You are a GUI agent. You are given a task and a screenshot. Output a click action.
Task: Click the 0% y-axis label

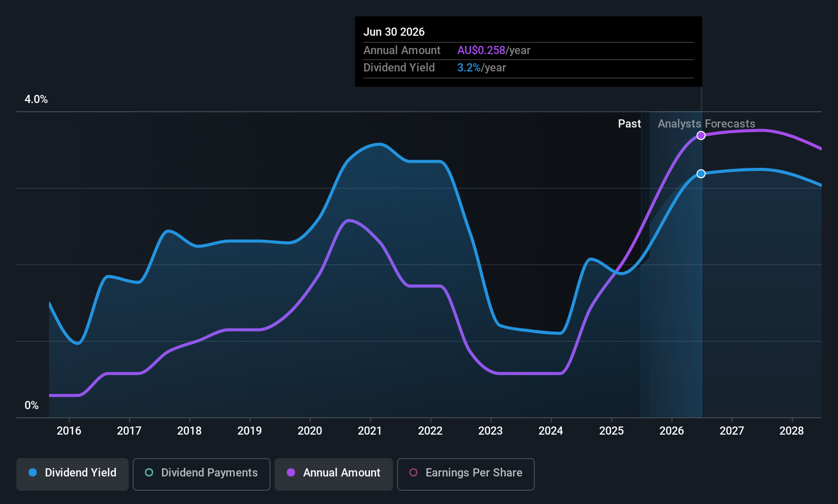tap(32, 406)
